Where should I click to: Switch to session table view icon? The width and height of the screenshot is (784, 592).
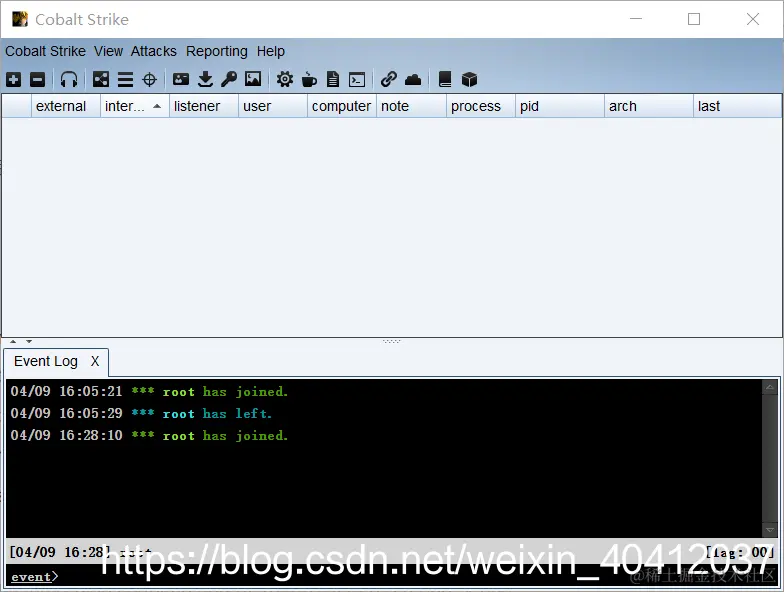point(125,80)
